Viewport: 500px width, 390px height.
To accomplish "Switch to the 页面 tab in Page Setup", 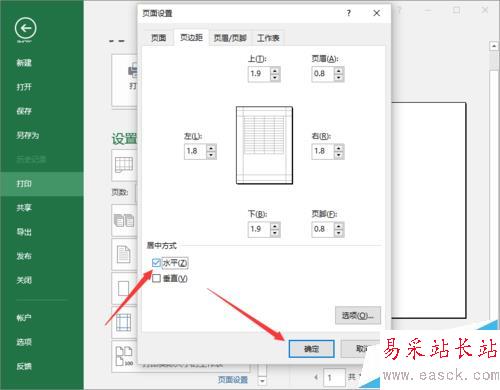I will click(x=158, y=38).
